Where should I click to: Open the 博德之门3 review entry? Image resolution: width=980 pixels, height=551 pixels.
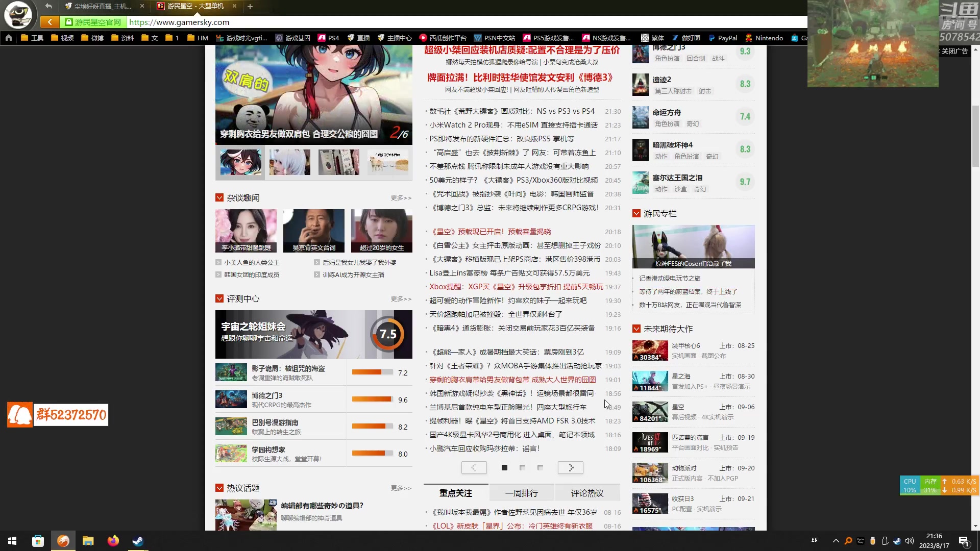pos(281,399)
